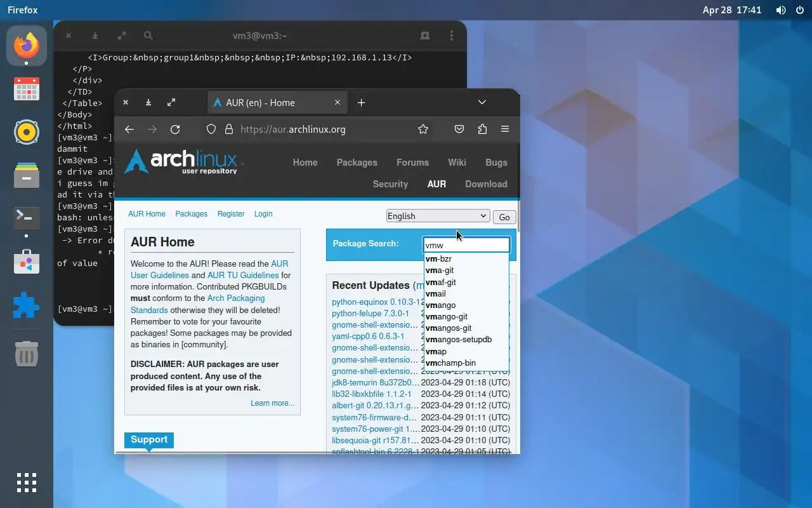Click the page vertical scrollbar
The width and height of the screenshot is (812, 508).
[x=518, y=217]
